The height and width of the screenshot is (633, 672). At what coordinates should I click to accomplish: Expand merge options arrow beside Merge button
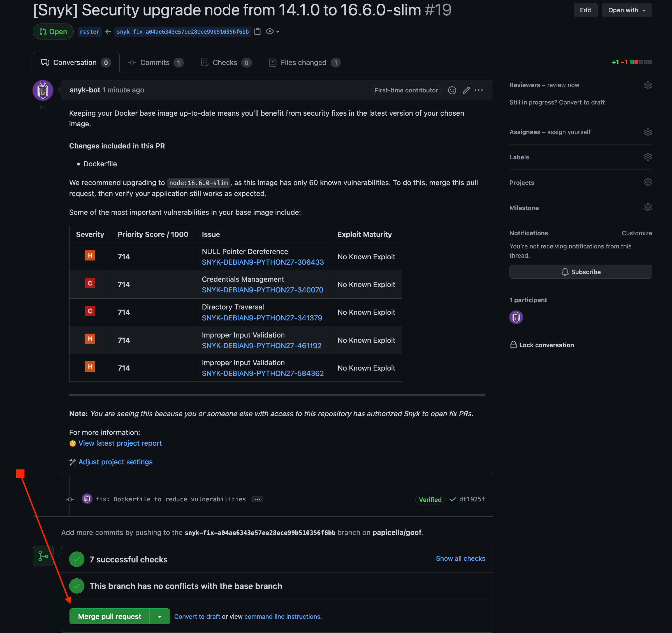click(x=159, y=616)
